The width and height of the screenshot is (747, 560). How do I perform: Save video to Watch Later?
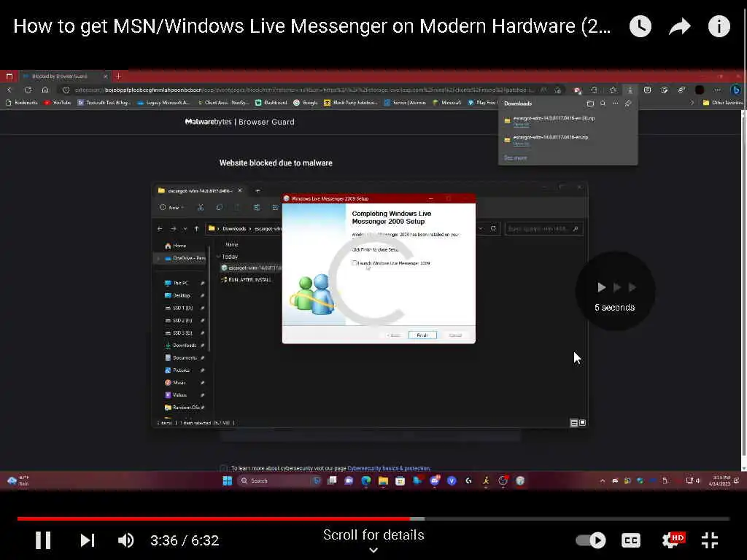coord(640,26)
